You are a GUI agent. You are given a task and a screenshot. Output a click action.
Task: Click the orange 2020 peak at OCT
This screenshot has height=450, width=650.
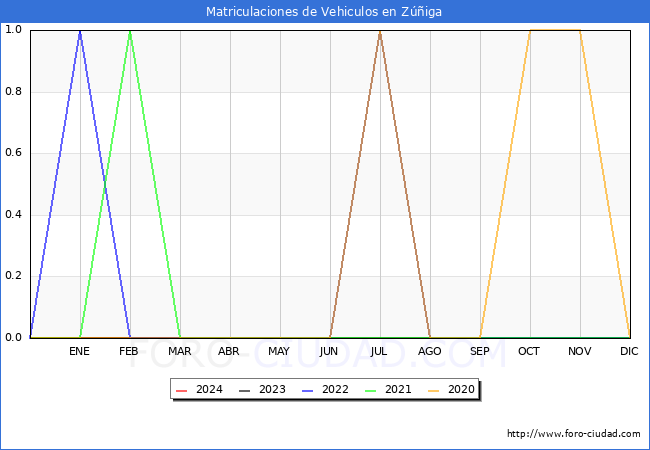(530, 30)
